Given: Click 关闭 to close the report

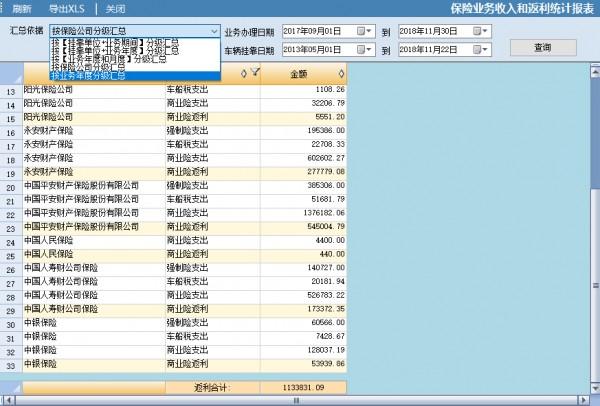Looking at the screenshot, I should point(117,8).
